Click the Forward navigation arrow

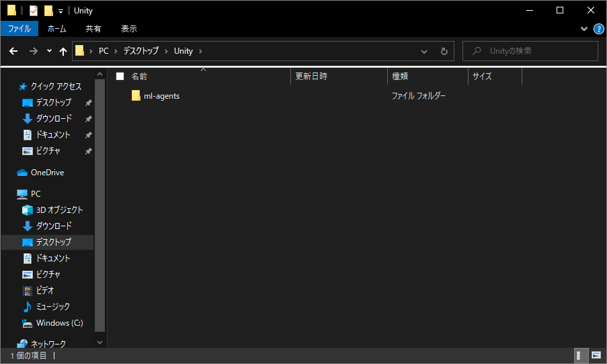coord(34,51)
